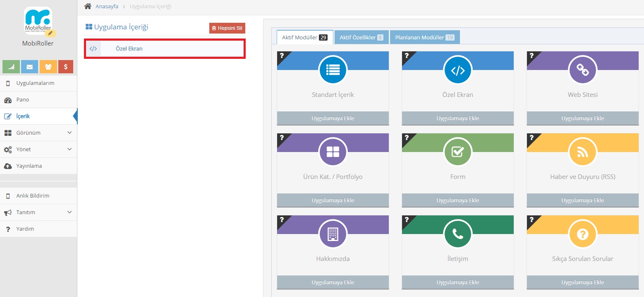The height and width of the screenshot is (297, 644).
Task: Click the pencil edit badge on logo
Action: (x=50, y=33)
